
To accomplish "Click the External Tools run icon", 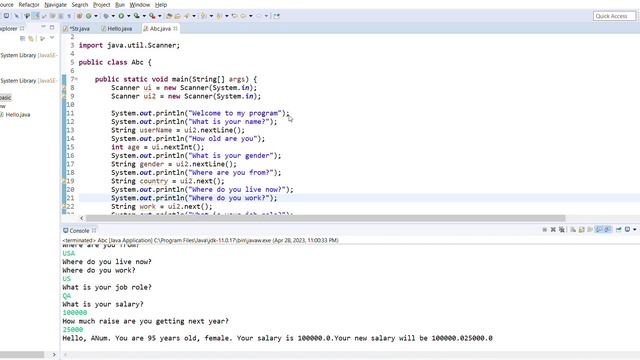I will click(x=152, y=16).
